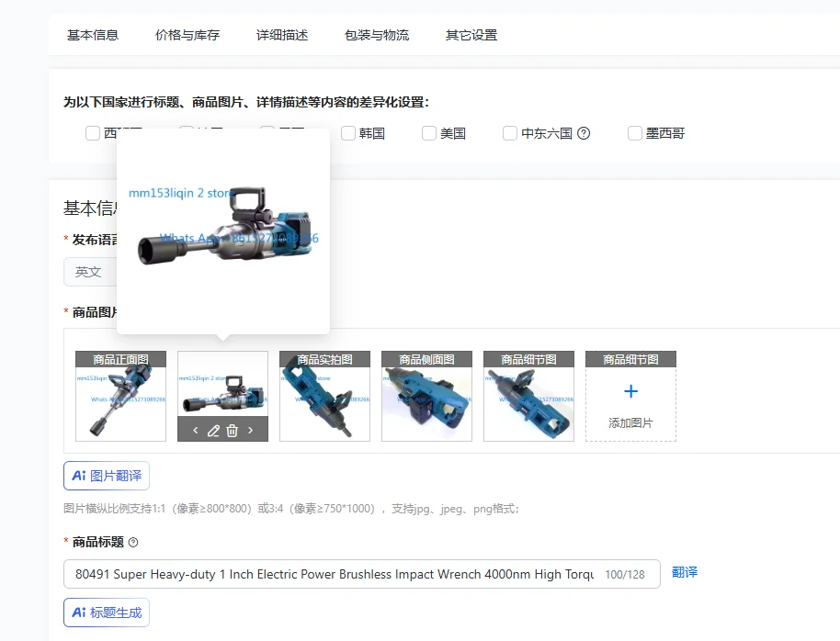The height and width of the screenshot is (641, 840).
Task: Enable the 美国 checkbox
Action: click(x=429, y=133)
